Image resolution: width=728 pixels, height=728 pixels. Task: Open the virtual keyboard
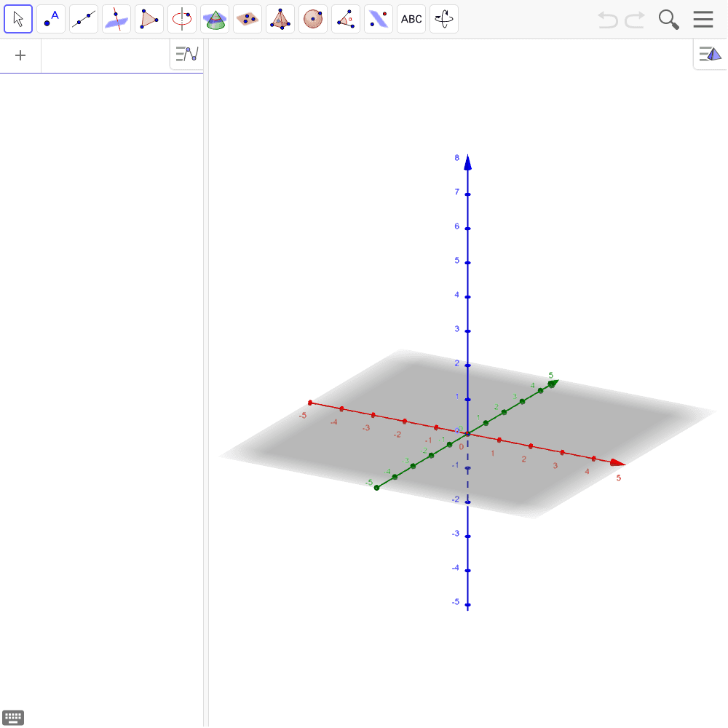(x=13, y=717)
